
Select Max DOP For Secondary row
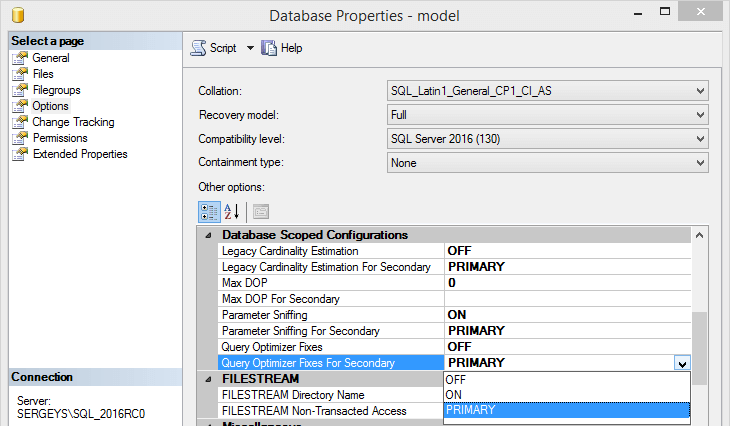click(454, 299)
